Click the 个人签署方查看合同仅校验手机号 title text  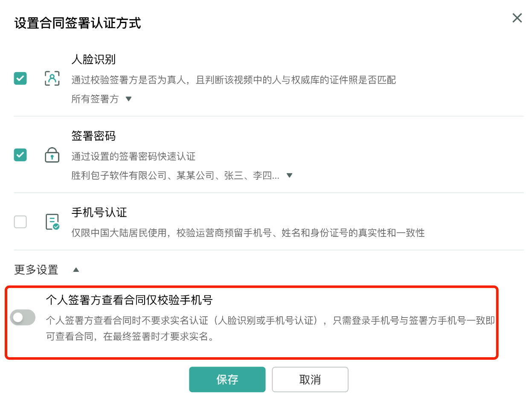(x=129, y=300)
